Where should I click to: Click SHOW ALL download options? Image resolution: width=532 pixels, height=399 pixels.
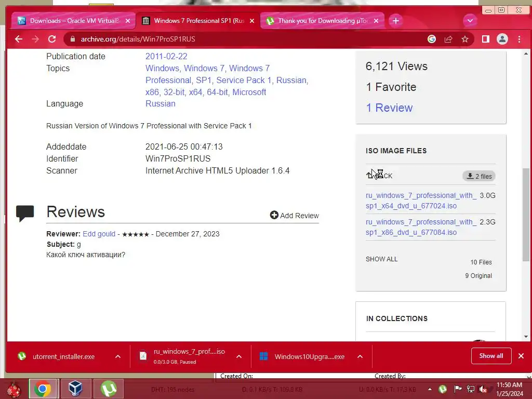tap(381, 259)
